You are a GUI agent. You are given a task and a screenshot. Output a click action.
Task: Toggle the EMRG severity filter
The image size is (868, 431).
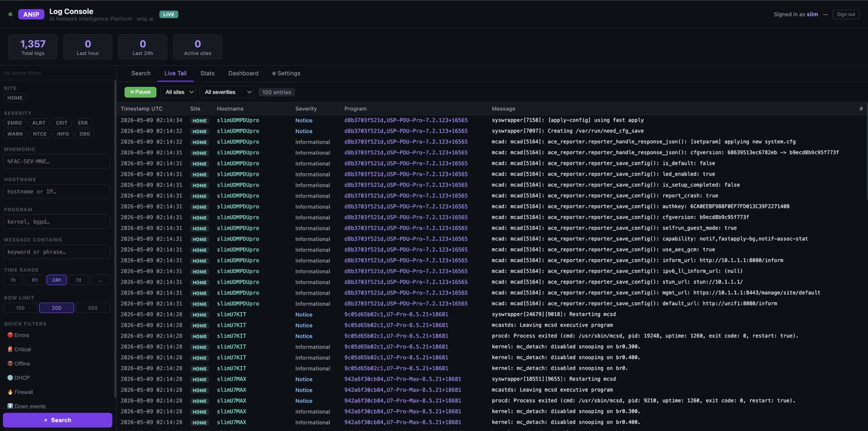click(15, 123)
